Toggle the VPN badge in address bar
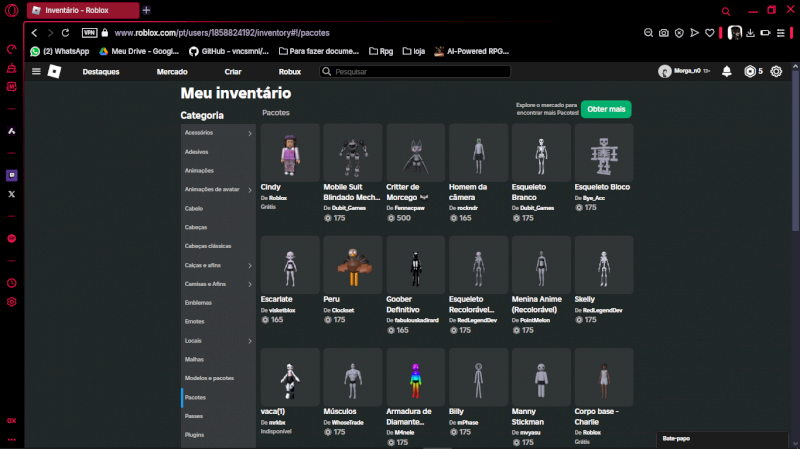Viewport: 800px width, 449px height. (x=89, y=33)
